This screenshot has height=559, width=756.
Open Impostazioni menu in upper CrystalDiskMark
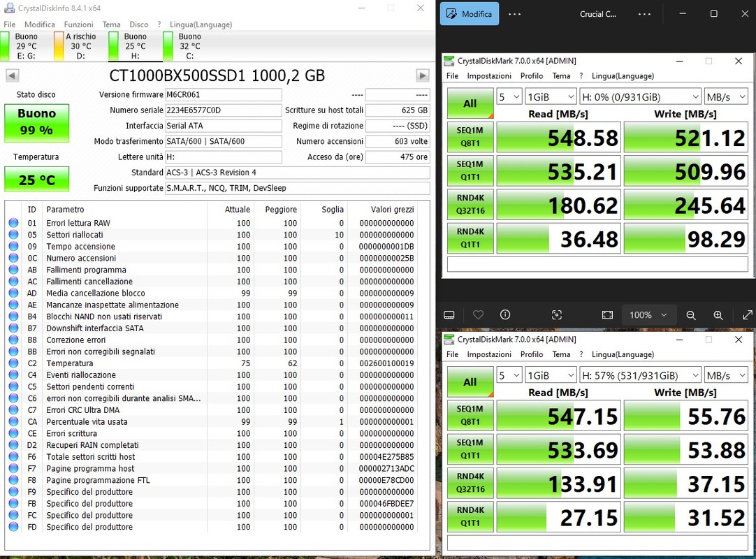point(489,75)
